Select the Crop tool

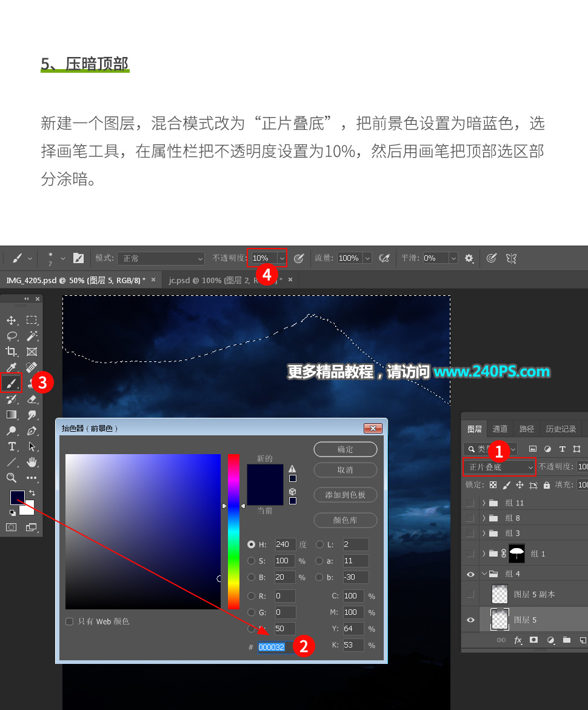click(x=13, y=350)
